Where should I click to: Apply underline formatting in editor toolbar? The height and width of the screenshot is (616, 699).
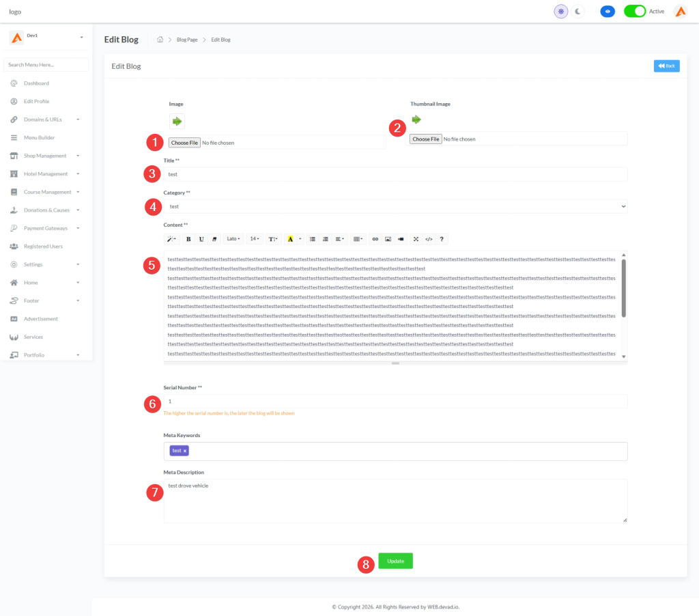point(201,239)
